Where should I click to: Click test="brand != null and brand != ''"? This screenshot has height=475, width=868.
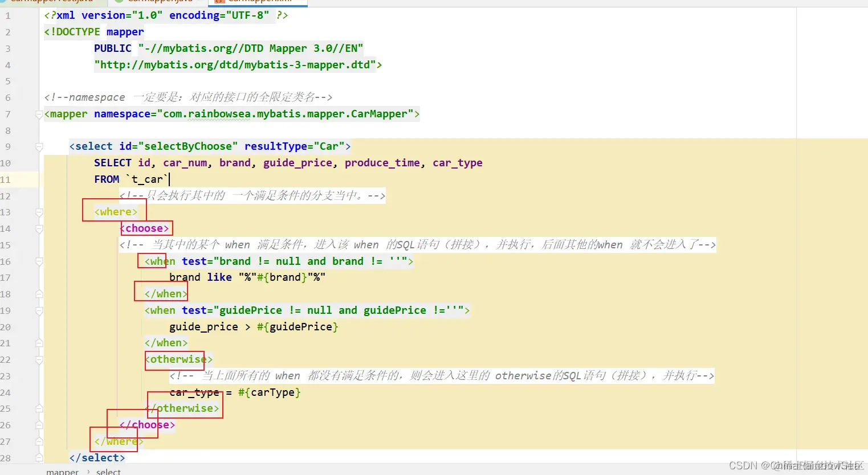[295, 261]
